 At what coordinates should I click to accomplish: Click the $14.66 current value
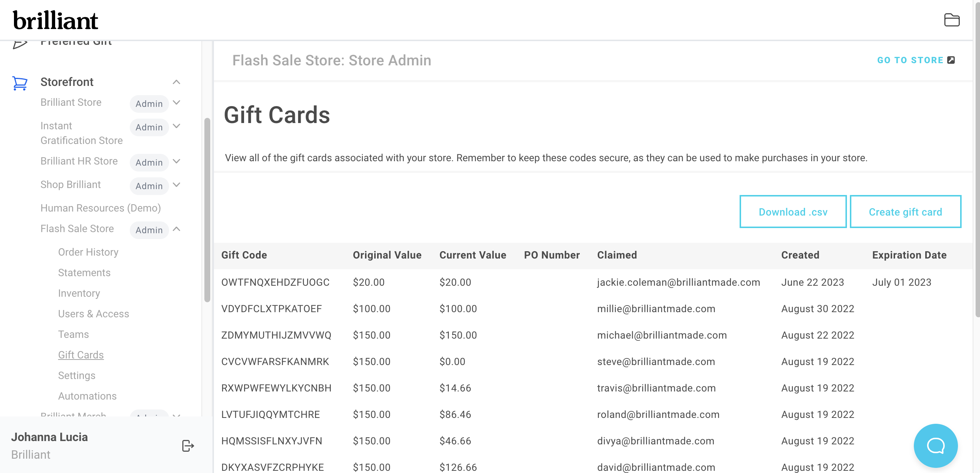click(455, 388)
